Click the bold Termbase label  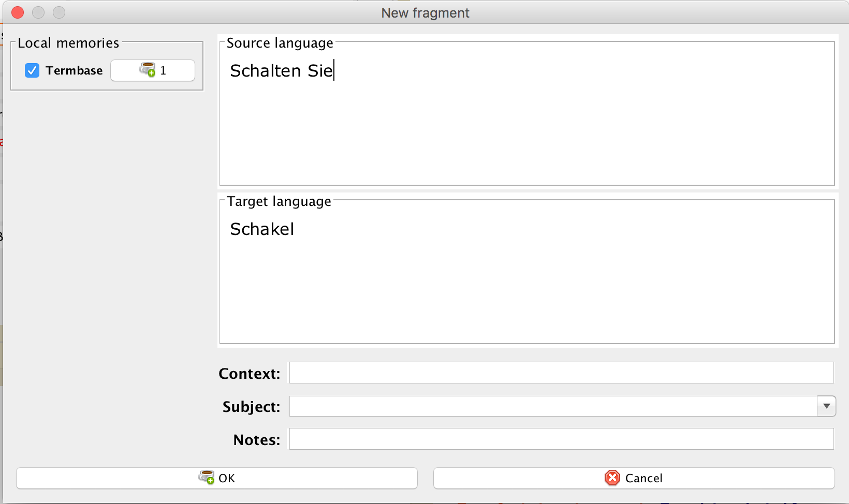coord(74,70)
